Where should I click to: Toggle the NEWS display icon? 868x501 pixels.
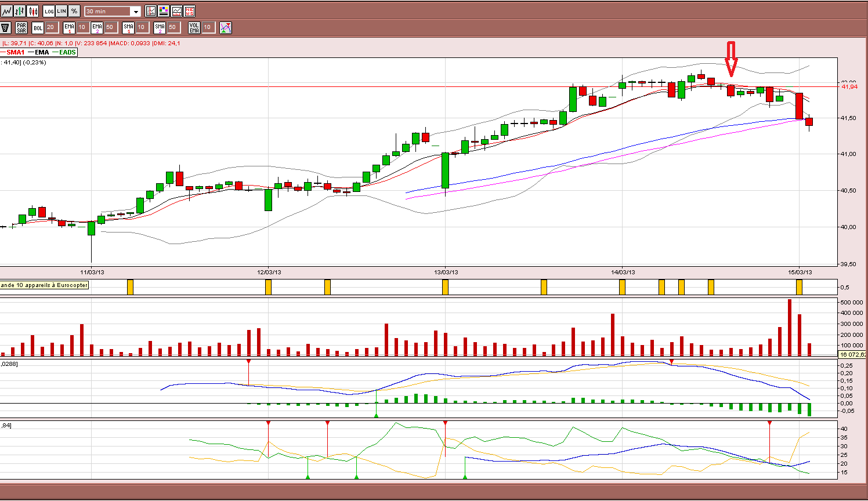[x=189, y=11]
